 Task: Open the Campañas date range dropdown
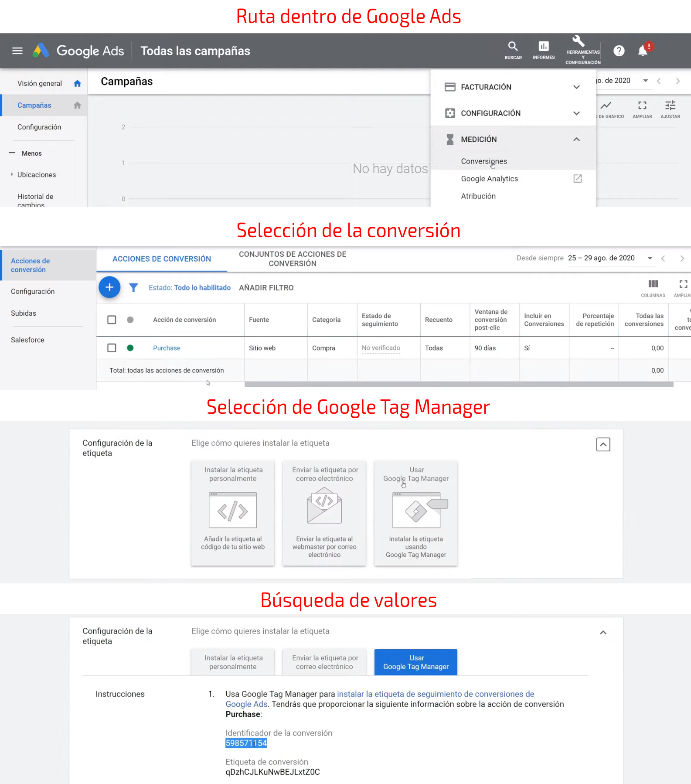[x=646, y=80]
